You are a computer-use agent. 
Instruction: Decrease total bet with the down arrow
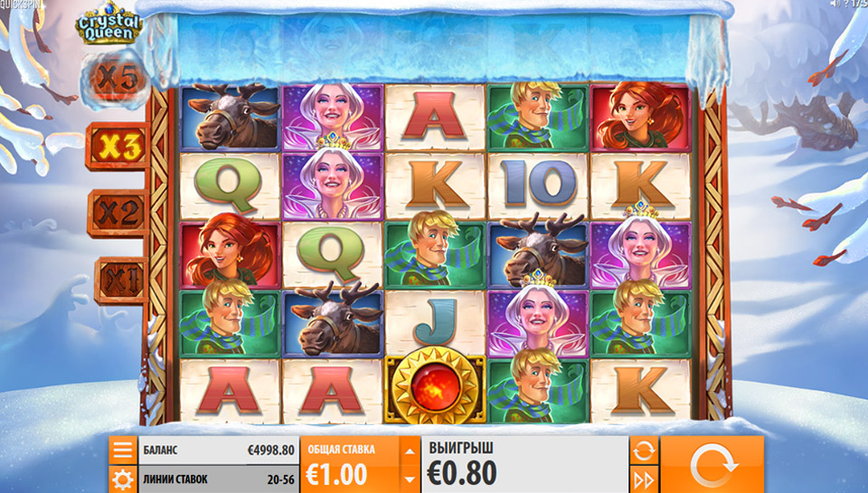[410, 479]
